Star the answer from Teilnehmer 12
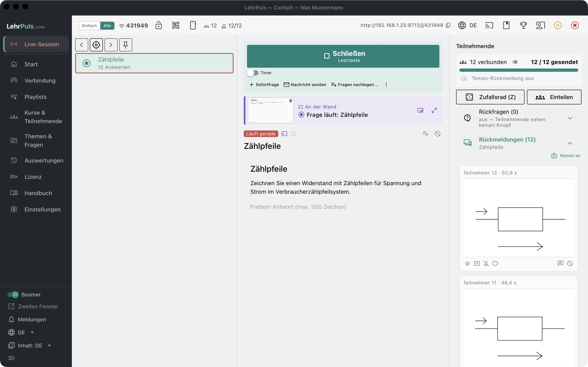The width and height of the screenshot is (588, 367). tap(468, 263)
